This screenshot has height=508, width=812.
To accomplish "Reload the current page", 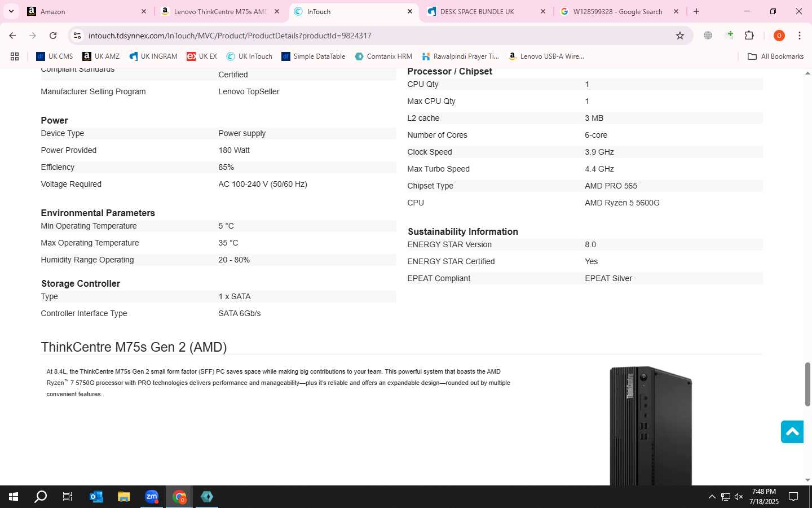I will click(53, 36).
